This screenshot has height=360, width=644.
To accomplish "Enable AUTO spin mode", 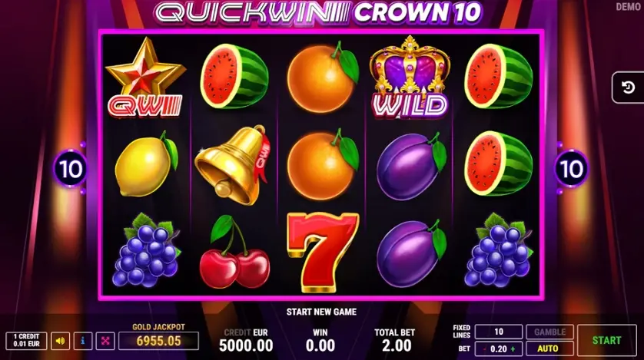I will click(x=549, y=349).
